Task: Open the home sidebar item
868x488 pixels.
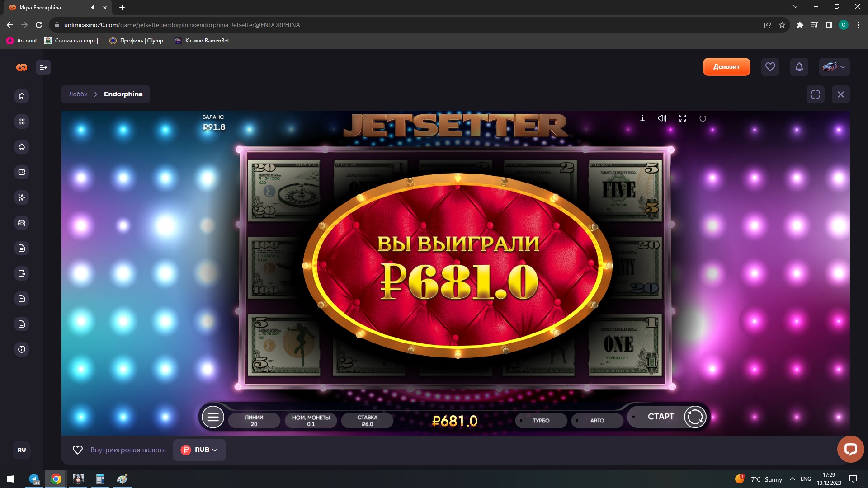Action: tap(22, 96)
